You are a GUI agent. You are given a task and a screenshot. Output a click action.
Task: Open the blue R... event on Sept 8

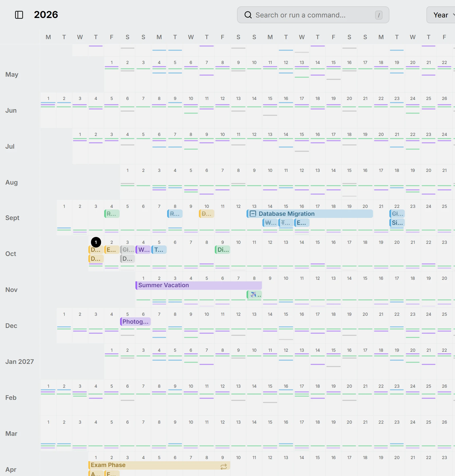175,214
